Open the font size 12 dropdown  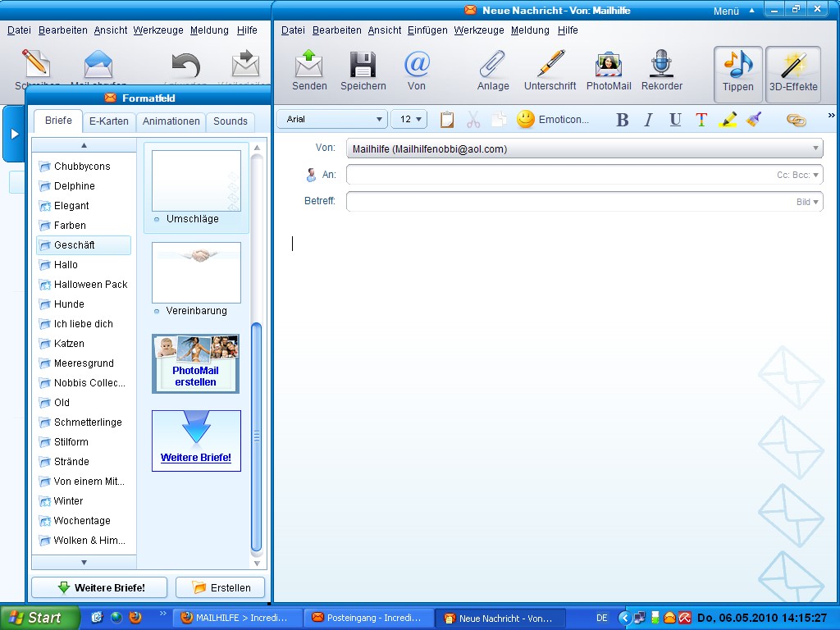409,119
